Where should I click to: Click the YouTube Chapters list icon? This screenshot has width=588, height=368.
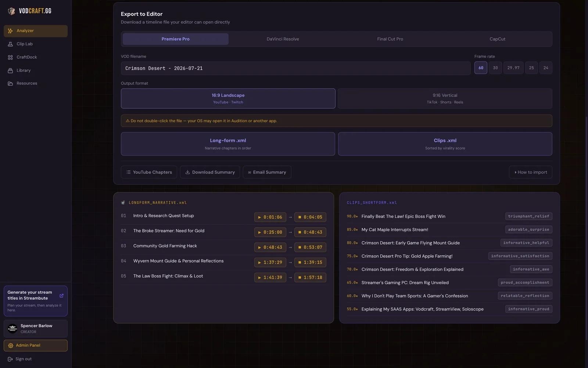coord(128,172)
